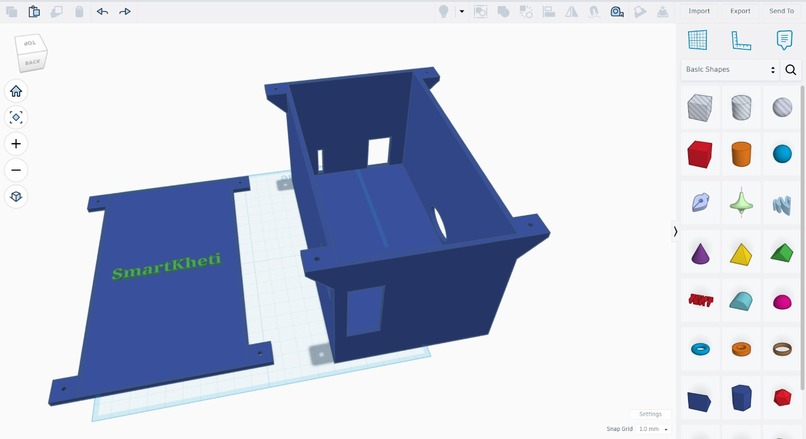Choose the green Roof shape
Image resolution: width=806 pixels, height=439 pixels.
click(x=782, y=252)
